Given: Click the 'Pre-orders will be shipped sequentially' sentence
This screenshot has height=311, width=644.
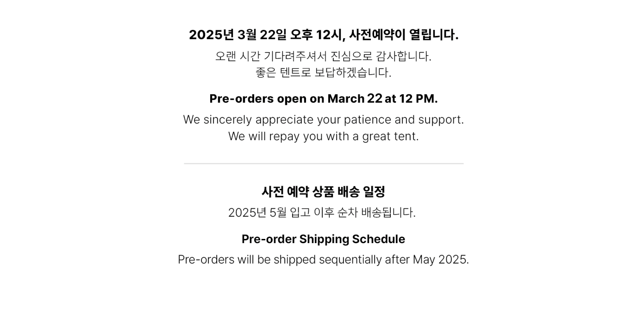Looking at the screenshot, I should (323, 260).
